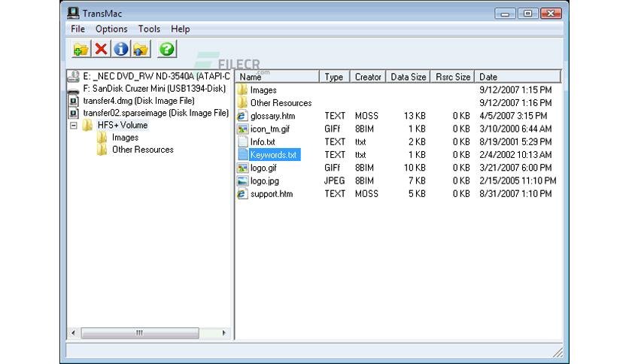The width and height of the screenshot is (629, 364).
Task: Click Other Resources folder icon in tree
Action: tap(102, 150)
